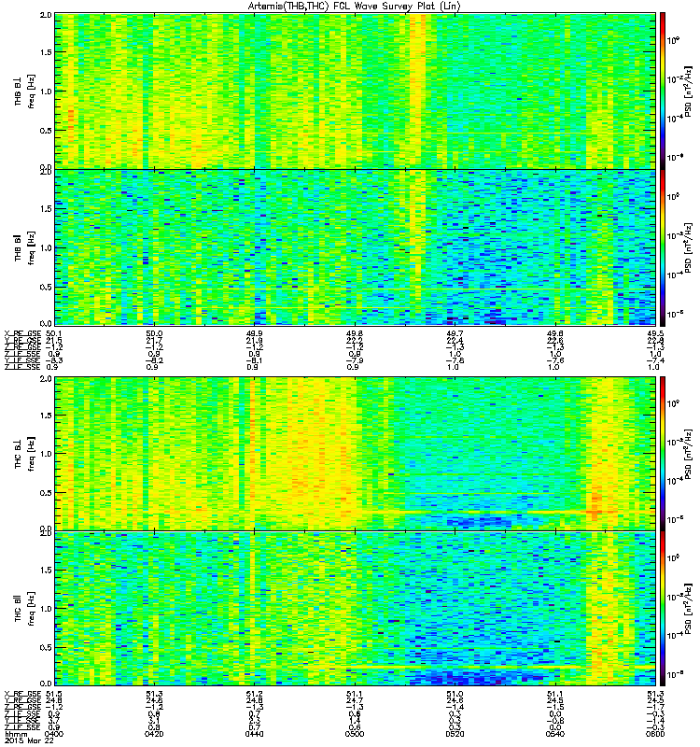
Task: Click the 0540 time label on the bottom axis
Action: pyautogui.click(x=554, y=734)
